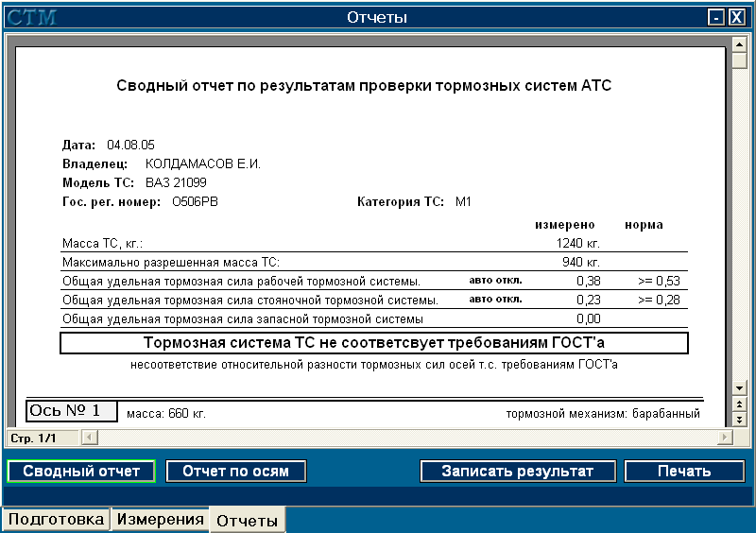This screenshot has height=533, width=756.
Task: Close the Отчеты window
Action: pyautogui.click(x=737, y=17)
